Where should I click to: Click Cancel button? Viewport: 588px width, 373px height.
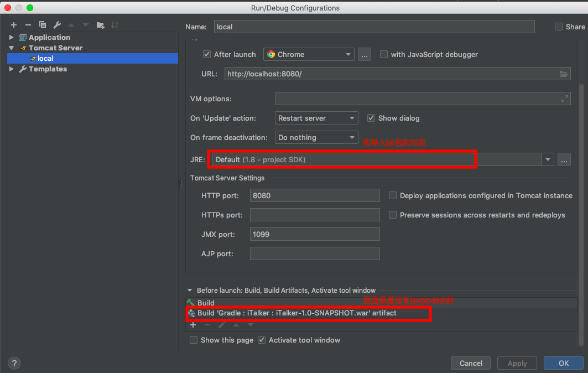tap(471, 363)
